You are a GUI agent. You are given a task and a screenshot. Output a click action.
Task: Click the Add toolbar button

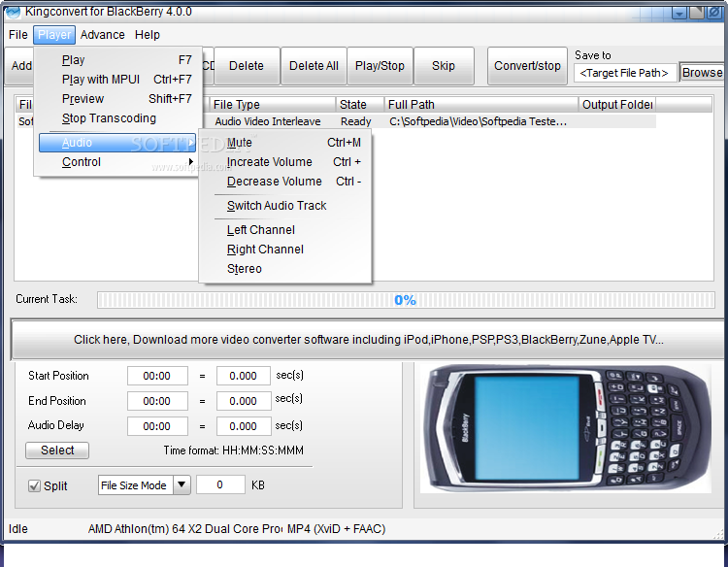[x=21, y=66]
